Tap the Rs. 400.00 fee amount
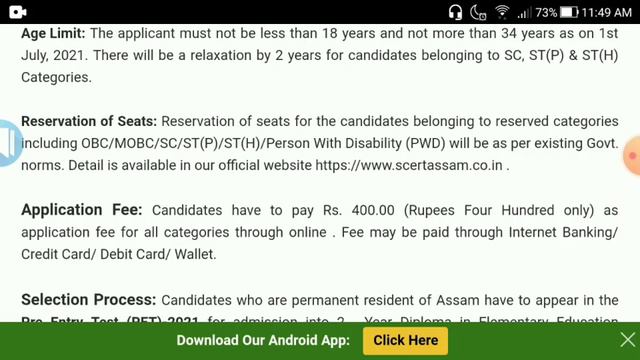 click(359, 210)
